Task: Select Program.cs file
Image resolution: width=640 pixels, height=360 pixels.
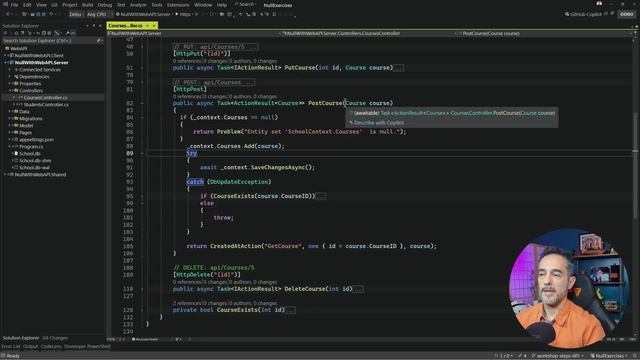Action: [x=31, y=147]
